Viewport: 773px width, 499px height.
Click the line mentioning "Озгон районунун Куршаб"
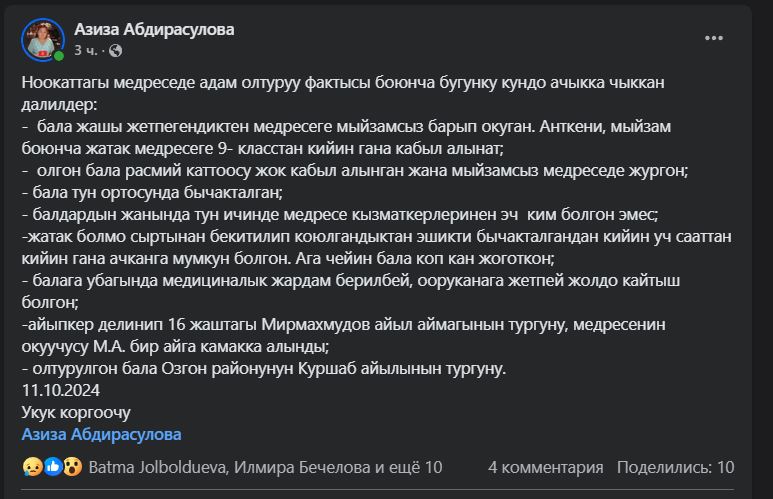tap(264, 368)
